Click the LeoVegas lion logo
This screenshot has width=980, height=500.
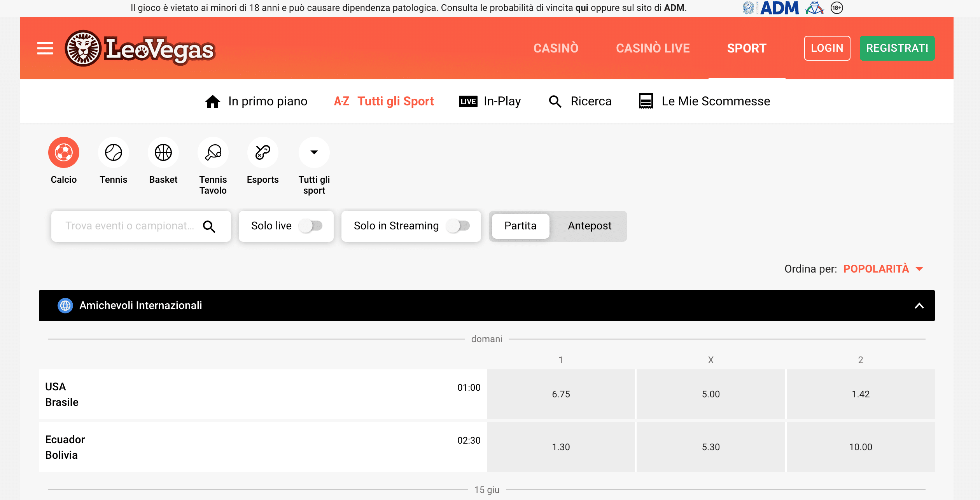[83, 48]
